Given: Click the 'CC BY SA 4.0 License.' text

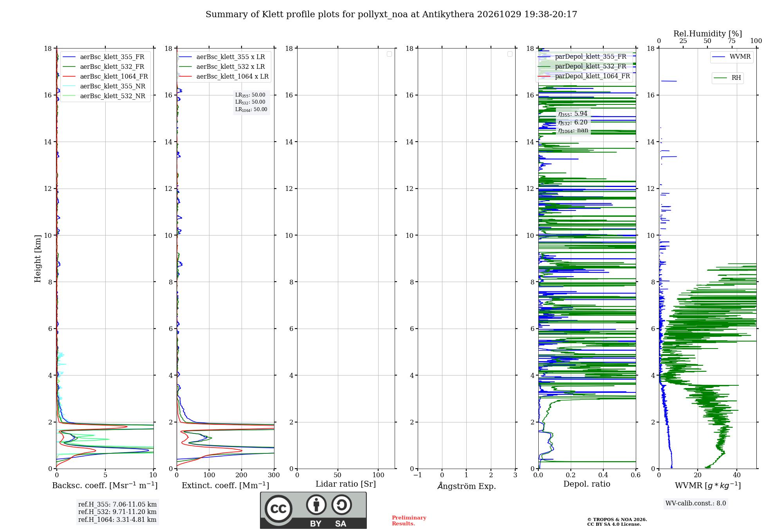Looking at the screenshot, I should point(614,525).
